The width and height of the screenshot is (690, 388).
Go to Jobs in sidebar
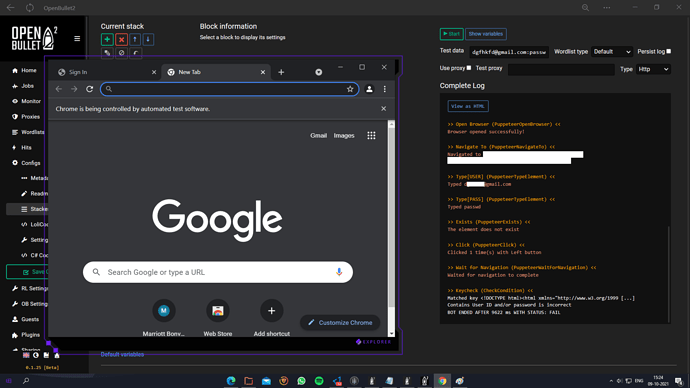click(23, 86)
